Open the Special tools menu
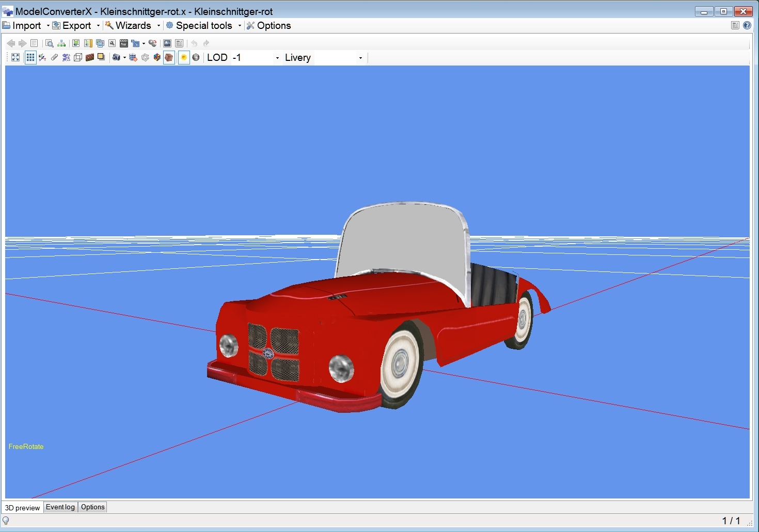Viewport: 759px width, 532px height. click(203, 25)
